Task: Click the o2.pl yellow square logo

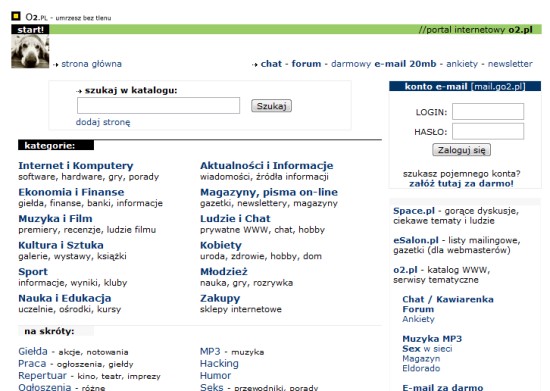Action: tap(16, 16)
